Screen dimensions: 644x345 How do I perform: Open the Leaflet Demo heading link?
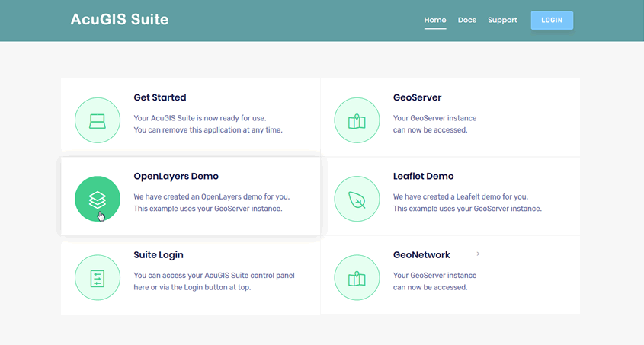[424, 177]
